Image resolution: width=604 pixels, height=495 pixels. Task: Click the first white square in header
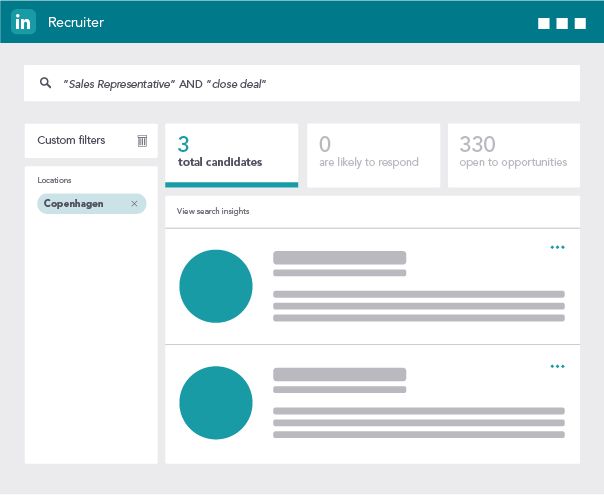pyautogui.click(x=544, y=23)
